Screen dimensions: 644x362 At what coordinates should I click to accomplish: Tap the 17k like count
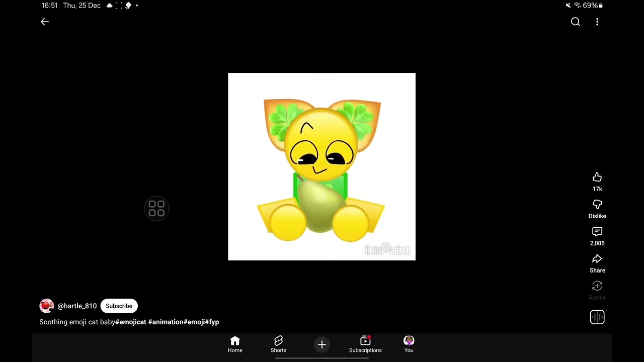click(x=597, y=189)
